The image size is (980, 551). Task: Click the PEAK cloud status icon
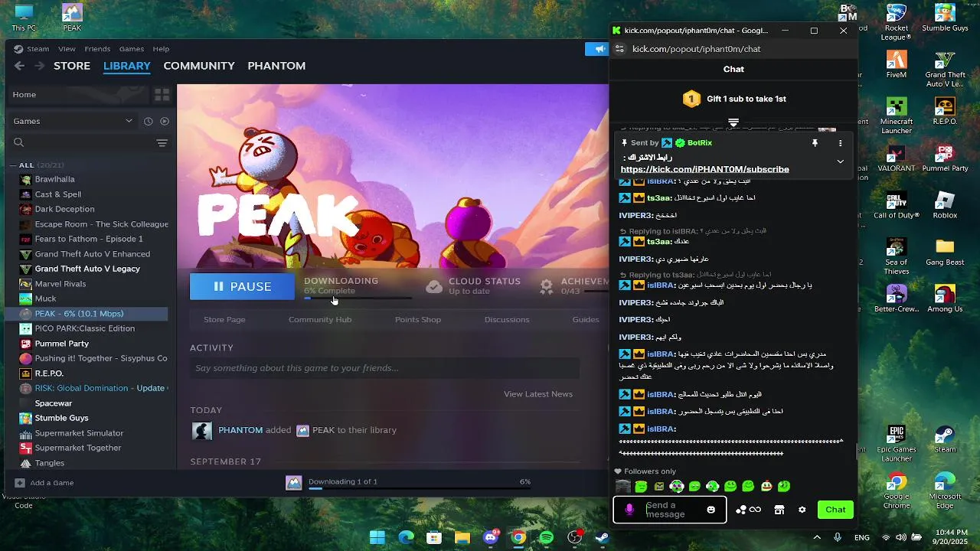[x=434, y=286]
